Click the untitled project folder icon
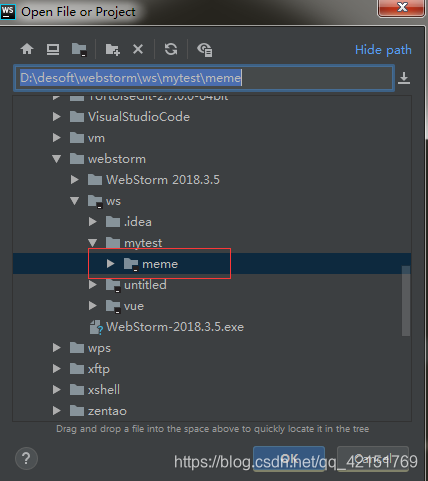 pos(113,285)
